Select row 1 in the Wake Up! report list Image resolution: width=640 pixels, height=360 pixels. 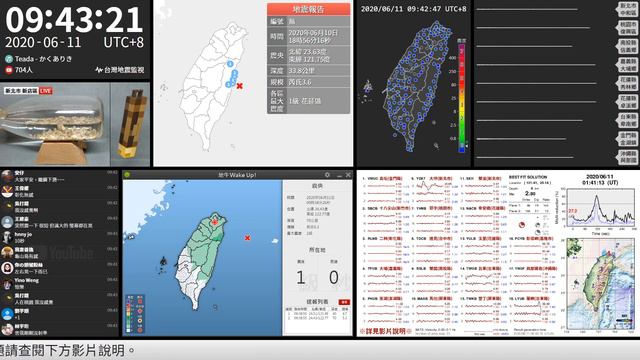point(317,313)
